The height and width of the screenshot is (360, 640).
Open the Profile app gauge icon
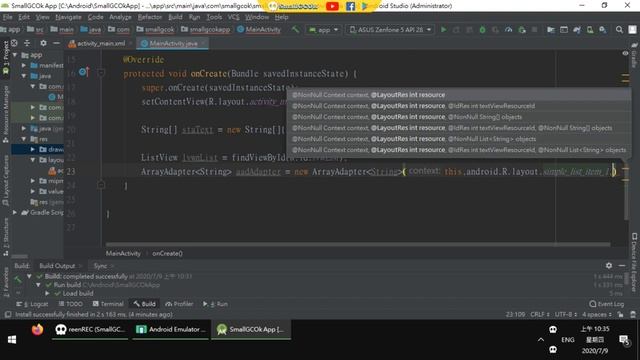point(509,29)
